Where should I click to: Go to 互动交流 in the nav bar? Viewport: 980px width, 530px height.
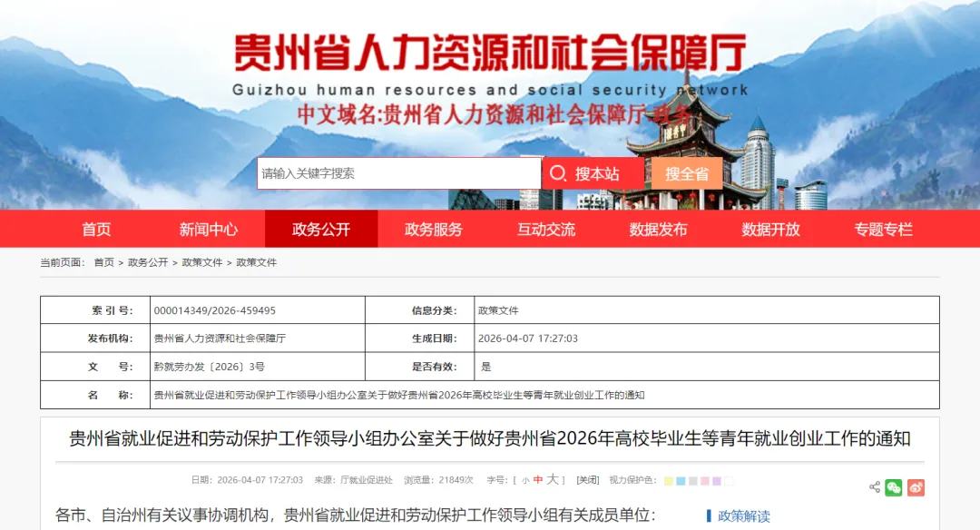coord(546,230)
